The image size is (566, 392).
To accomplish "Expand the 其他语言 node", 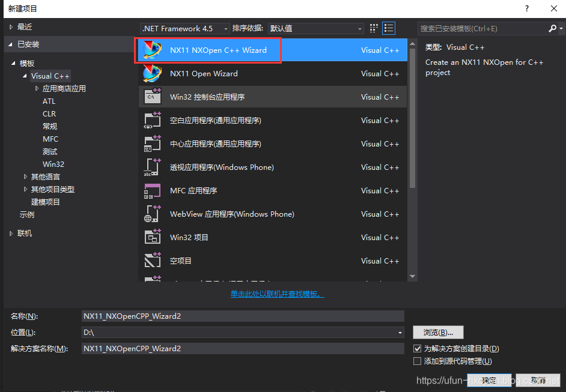I will point(25,176).
